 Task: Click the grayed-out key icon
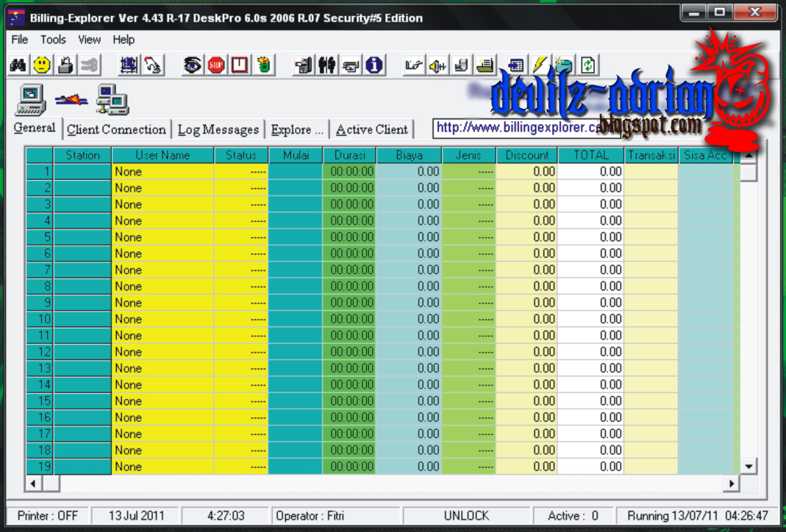pyautogui.click(x=89, y=65)
